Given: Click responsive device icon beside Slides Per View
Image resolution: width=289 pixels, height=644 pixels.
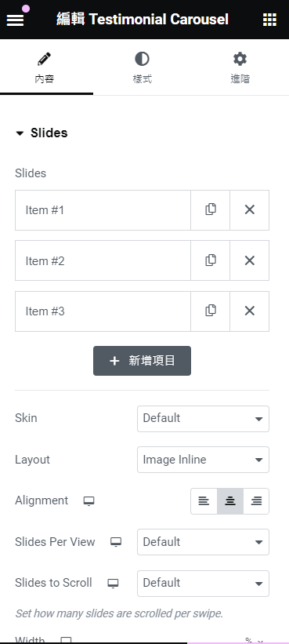Looking at the screenshot, I should tap(116, 542).
